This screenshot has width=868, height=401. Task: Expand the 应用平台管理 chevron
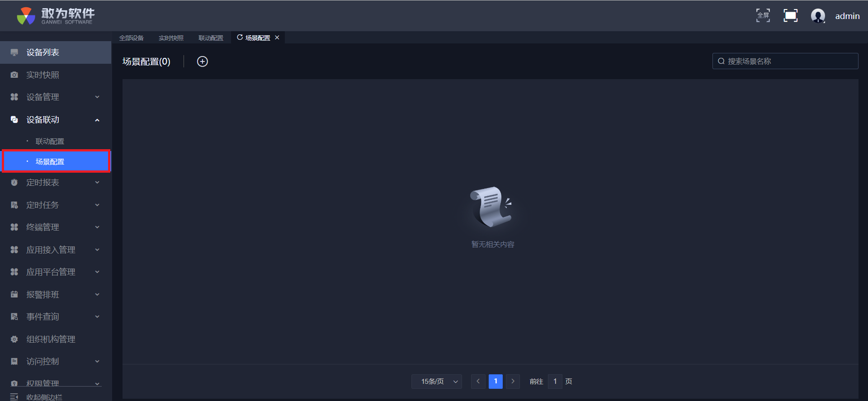click(97, 272)
